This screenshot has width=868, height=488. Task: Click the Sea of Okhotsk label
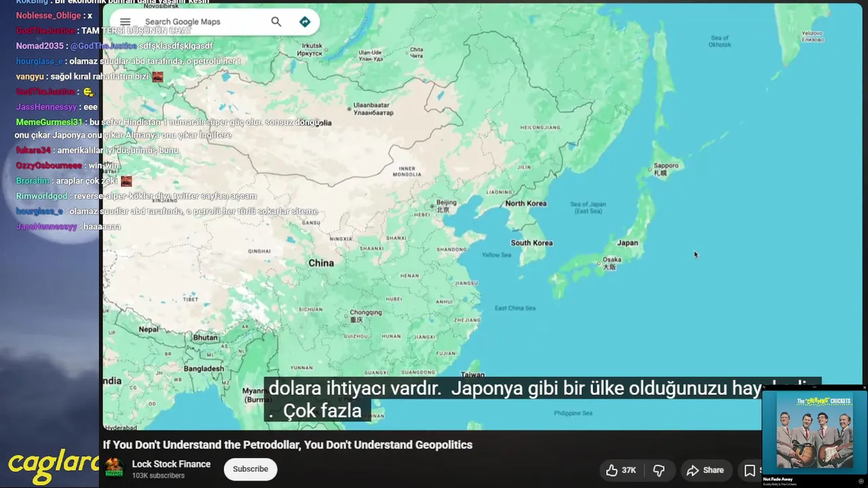pyautogui.click(x=719, y=41)
